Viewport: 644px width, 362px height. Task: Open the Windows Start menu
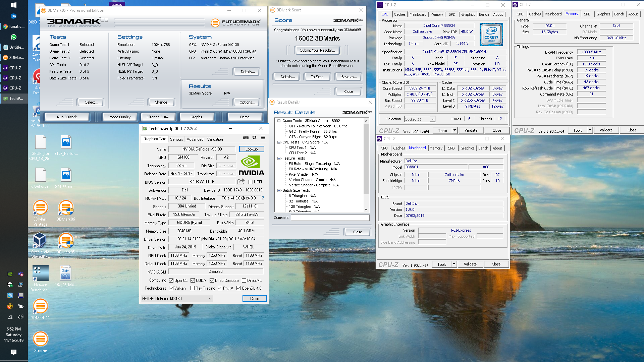tap(14, 5)
